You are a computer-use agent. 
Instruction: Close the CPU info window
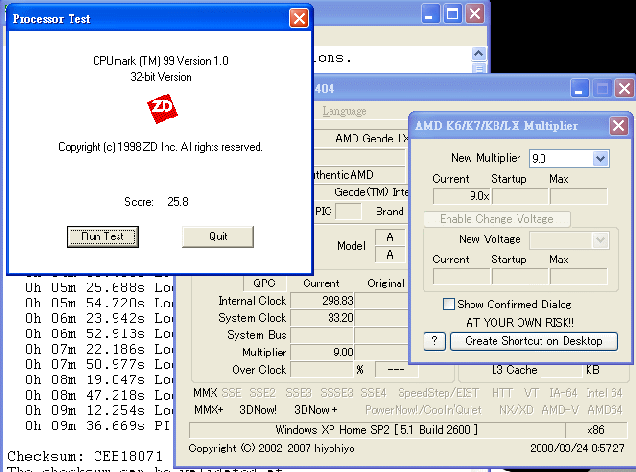tap(625, 88)
